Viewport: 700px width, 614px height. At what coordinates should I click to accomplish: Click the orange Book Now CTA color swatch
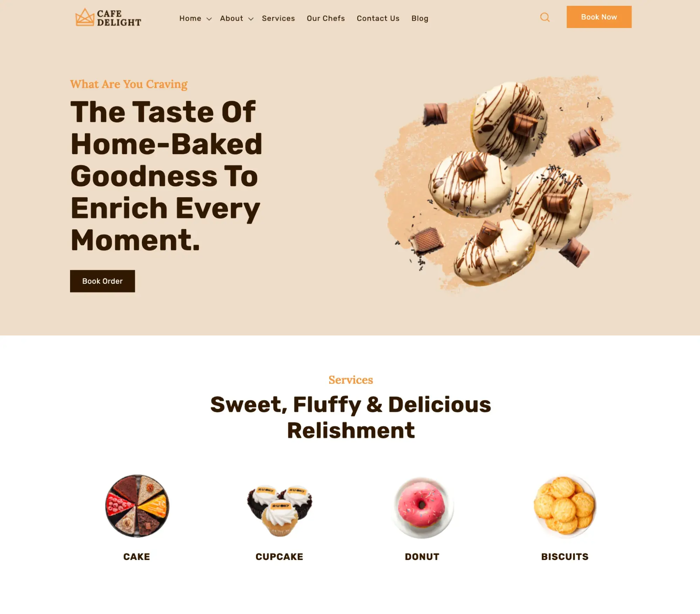(598, 17)
